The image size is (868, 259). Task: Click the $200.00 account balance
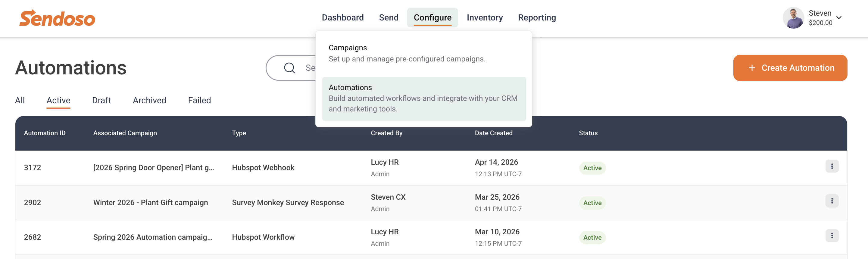[820, 23]
